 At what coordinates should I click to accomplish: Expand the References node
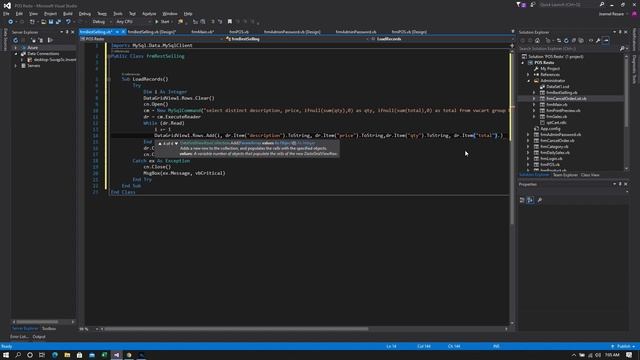[528, 75]
